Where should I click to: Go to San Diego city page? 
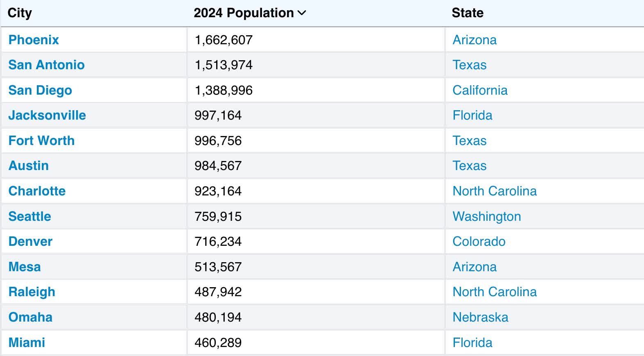40,90
